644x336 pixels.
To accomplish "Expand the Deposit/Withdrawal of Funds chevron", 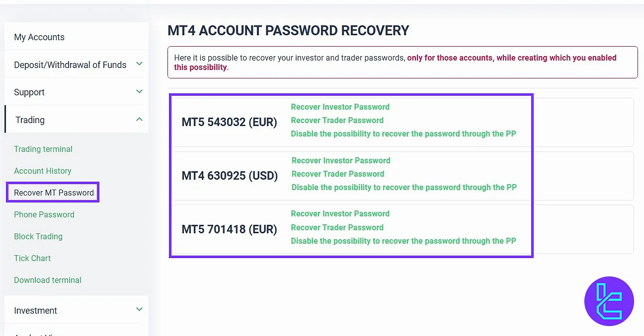I will (x=140, y=64).
